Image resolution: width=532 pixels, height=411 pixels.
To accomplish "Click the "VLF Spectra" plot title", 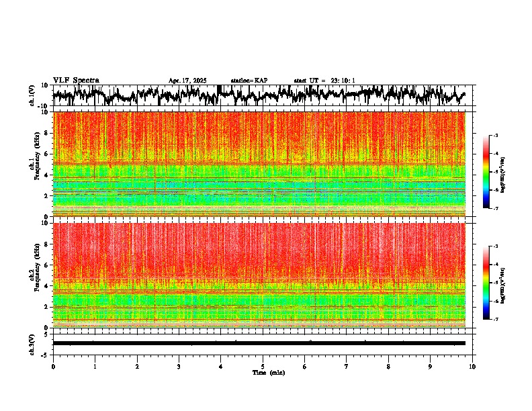I will [x=76, y=80].
